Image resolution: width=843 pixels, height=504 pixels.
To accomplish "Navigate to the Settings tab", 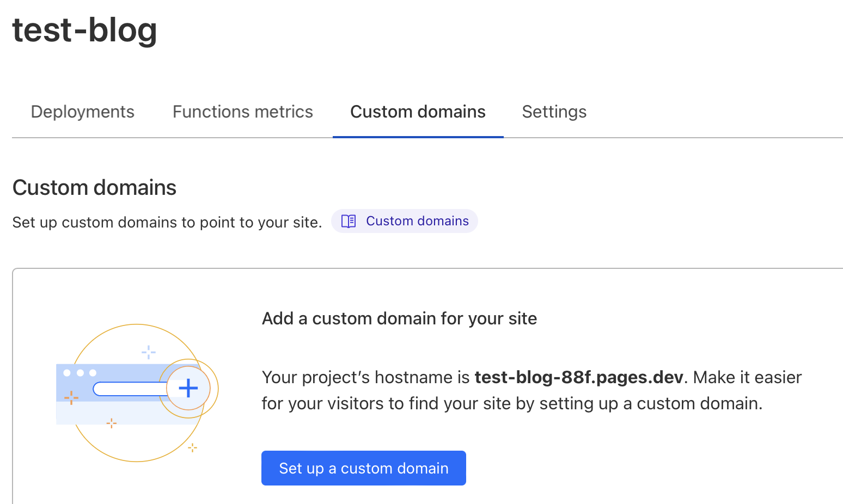I will 554,112.
